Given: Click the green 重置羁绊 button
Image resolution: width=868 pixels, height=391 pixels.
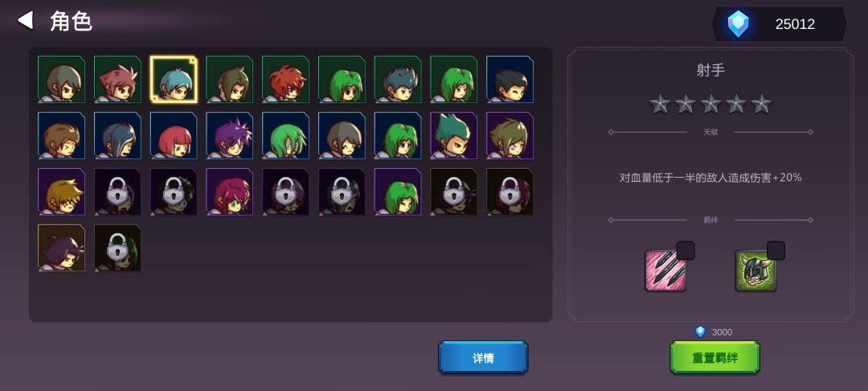Looking at the screenshot, I should click(714, 358).
